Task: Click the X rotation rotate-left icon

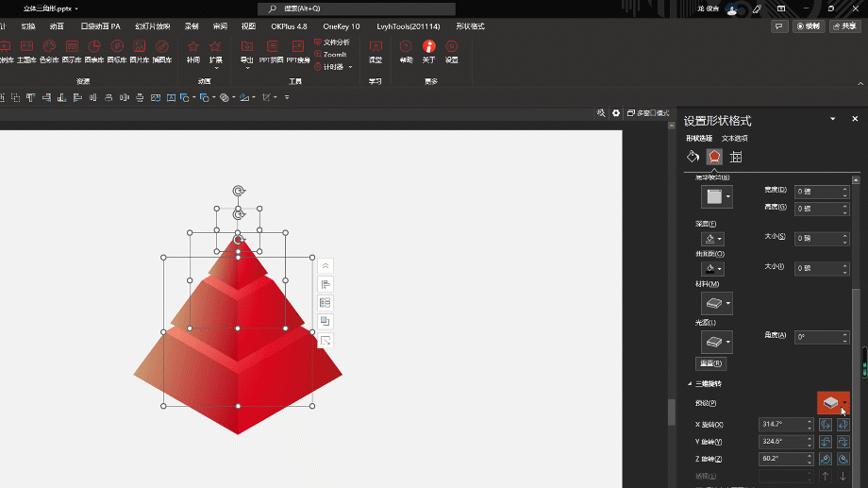Action: [x=826, y=425]
